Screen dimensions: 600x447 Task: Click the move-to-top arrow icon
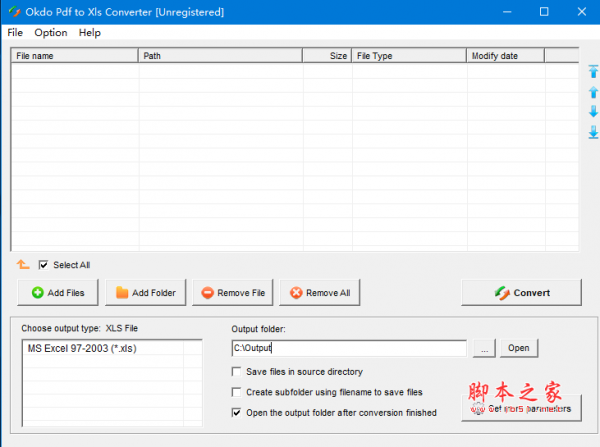pyautogui.click(x=593, y=72)
